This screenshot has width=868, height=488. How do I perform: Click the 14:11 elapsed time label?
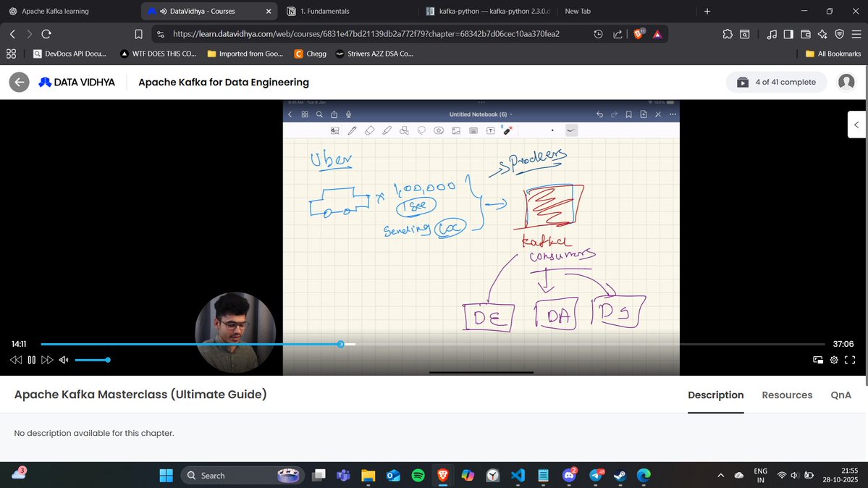point(19,344)
